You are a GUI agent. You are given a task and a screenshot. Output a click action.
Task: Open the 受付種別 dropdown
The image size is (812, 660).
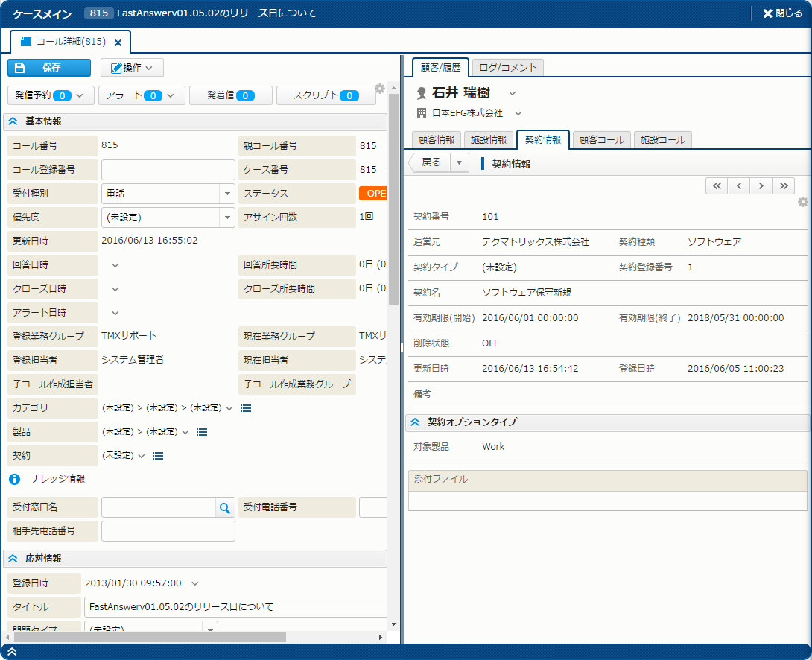click(x=227, y=194)
